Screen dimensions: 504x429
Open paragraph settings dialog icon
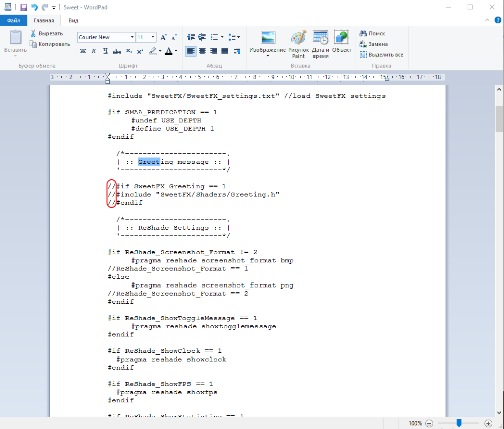click(237, 51)
